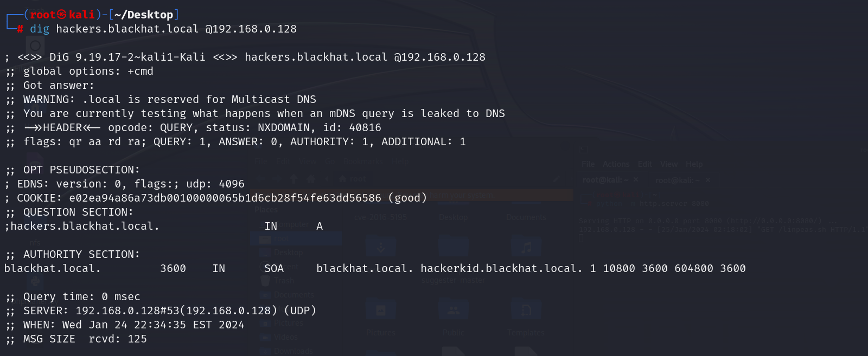Image resolution: width=868 pixels, height=356 pixels.
Task: Open the suggester-master folder
Action: click(x=453, y=280)
